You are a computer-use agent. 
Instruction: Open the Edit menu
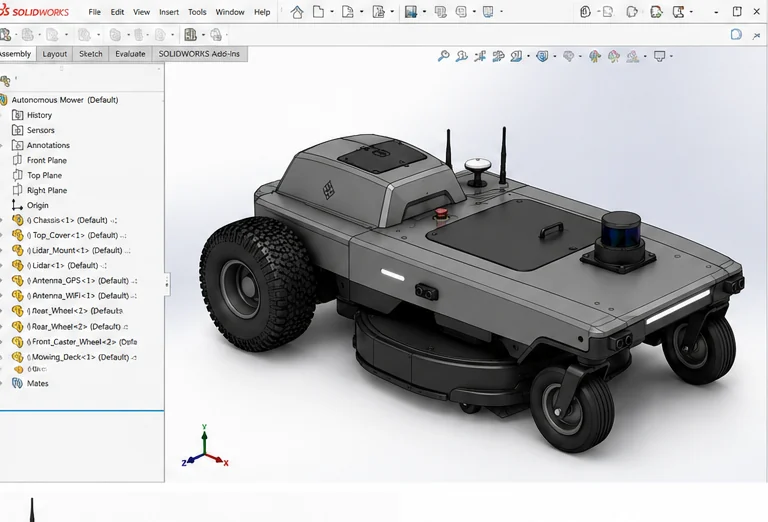117,12
